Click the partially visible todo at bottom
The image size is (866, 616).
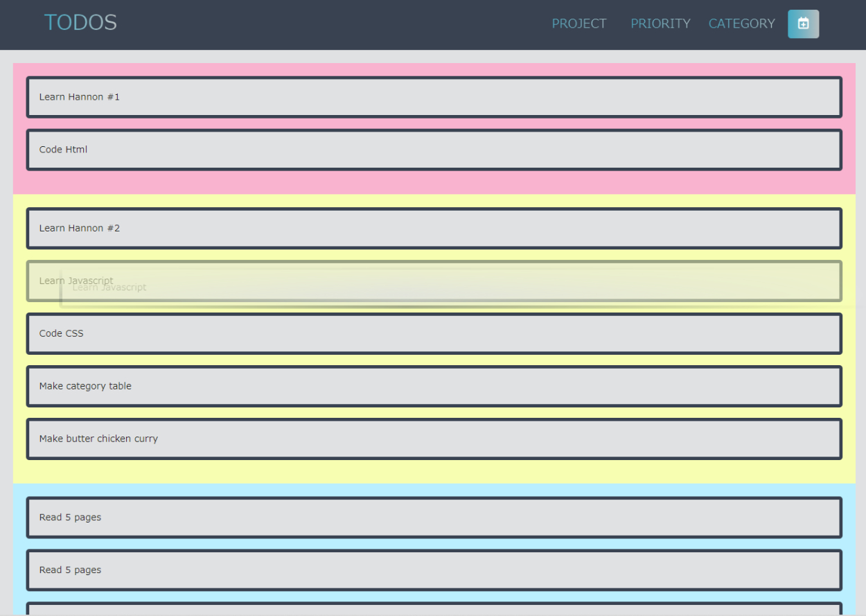pyautogui.click(x=434, y=610)
